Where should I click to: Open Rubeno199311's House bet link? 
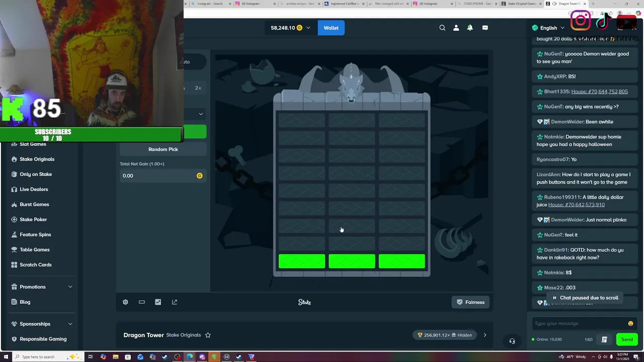coord(576,205)
